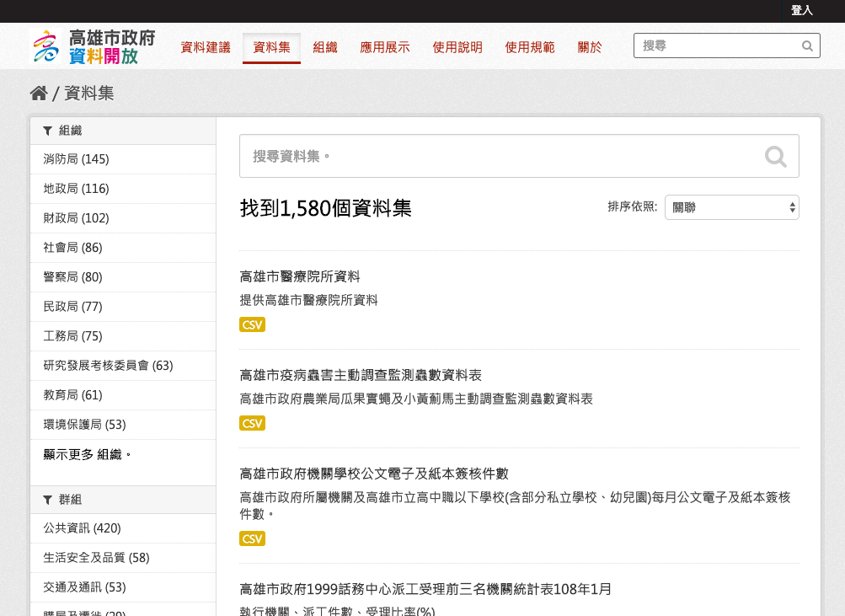Focus the 搜尋資料集 input field

[x=497, y=156]
